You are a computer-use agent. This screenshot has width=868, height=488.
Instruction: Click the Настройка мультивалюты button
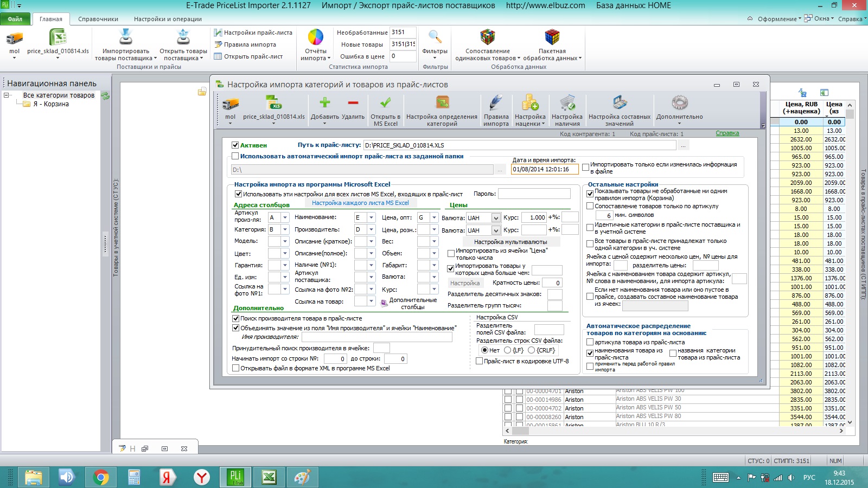510,242
